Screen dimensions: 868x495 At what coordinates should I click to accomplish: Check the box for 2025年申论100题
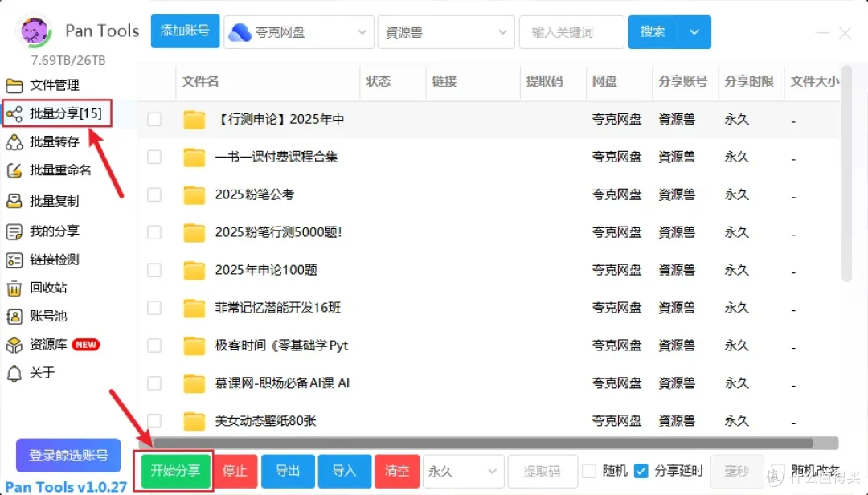pyautogui.click(x=154, y=270)
